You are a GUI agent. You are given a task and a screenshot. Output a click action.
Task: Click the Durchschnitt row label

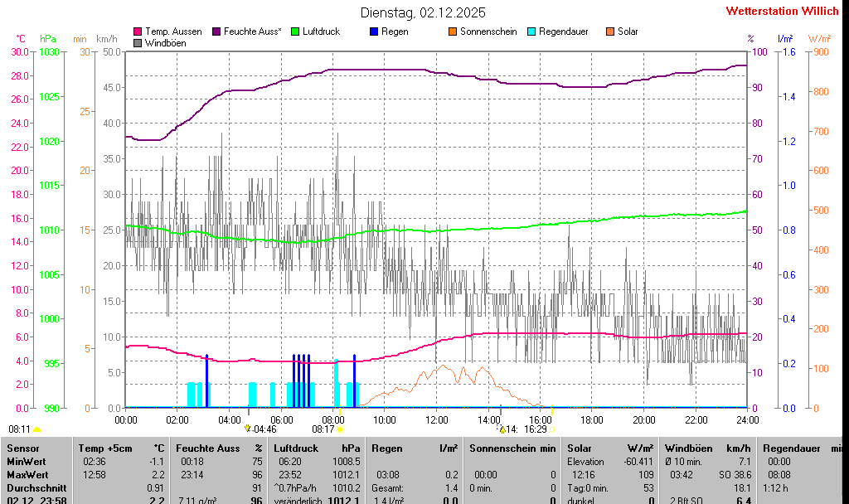tap(32, 487)
